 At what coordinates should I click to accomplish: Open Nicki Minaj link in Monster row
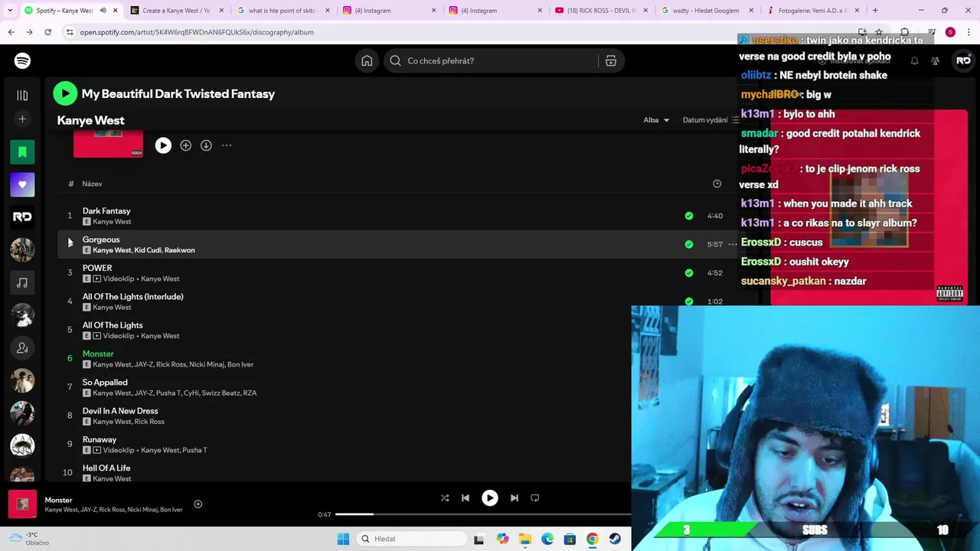(x=206, y=364)
